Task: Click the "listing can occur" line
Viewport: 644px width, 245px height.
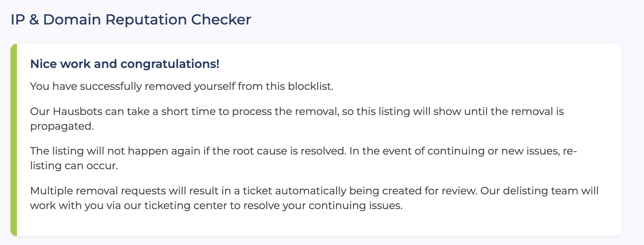Action: 74,166
